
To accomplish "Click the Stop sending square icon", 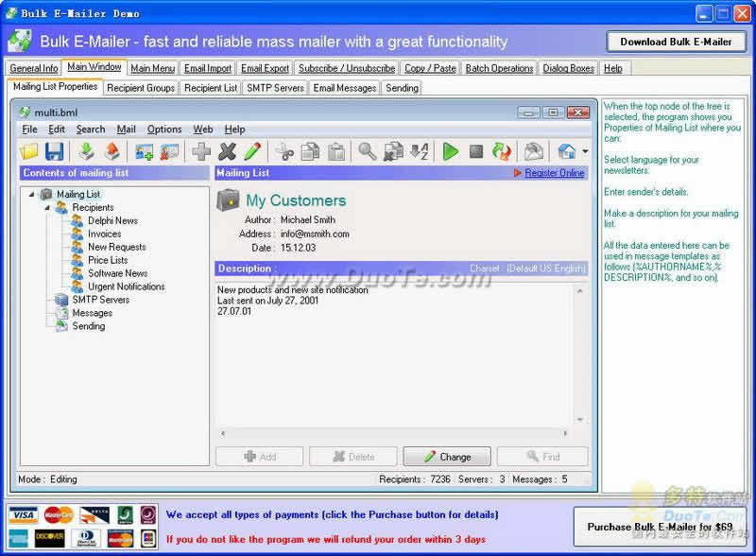I will click(476, 151).
